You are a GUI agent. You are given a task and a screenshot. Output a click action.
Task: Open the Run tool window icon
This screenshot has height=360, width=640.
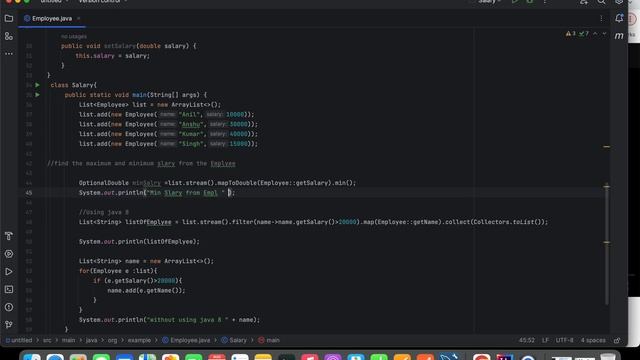[9, 271]
